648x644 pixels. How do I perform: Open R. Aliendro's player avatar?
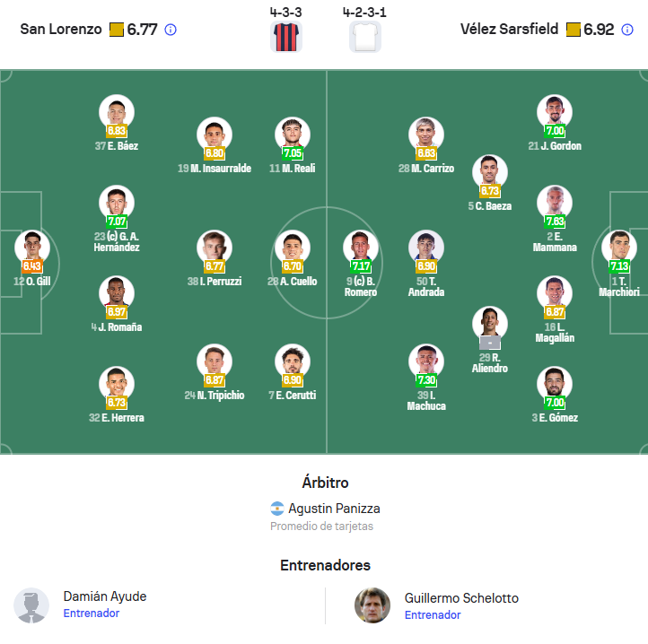tap(490, 324)
